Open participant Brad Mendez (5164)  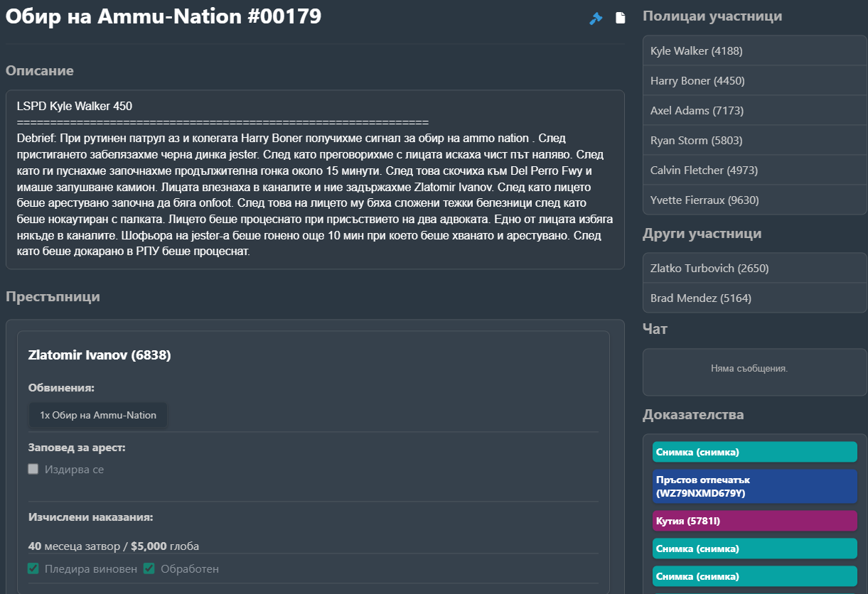click(x=754, y=298)
